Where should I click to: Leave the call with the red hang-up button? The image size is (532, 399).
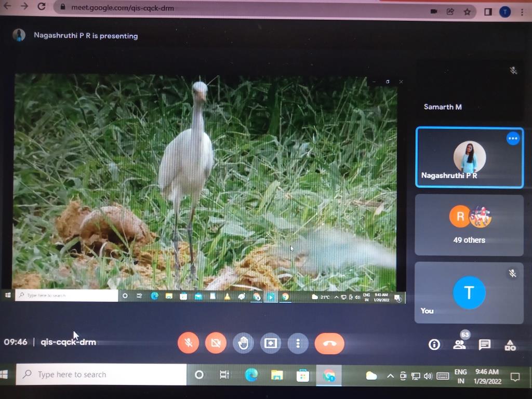click(329, 344)
